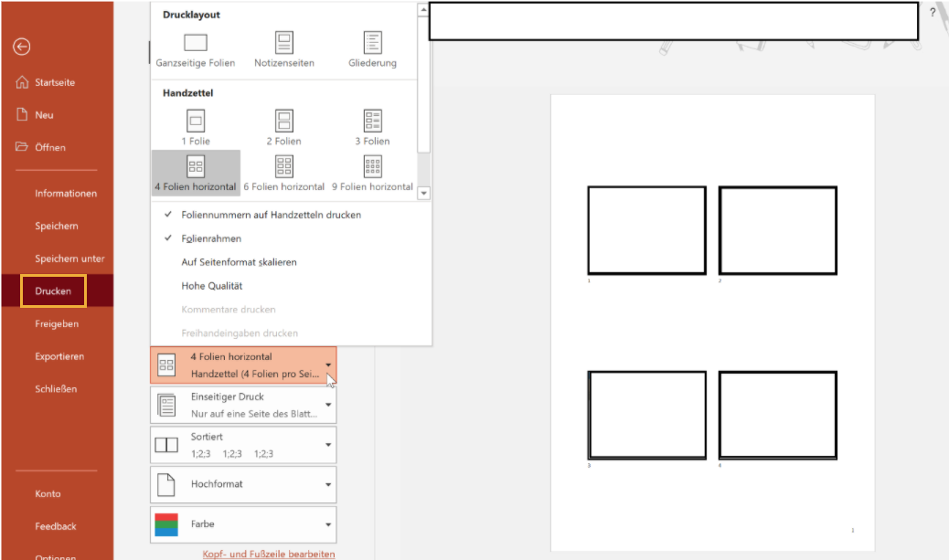949x560 pixels.
Task: Choose the 2 Folien handout layout
Action: tap(283, 122)
